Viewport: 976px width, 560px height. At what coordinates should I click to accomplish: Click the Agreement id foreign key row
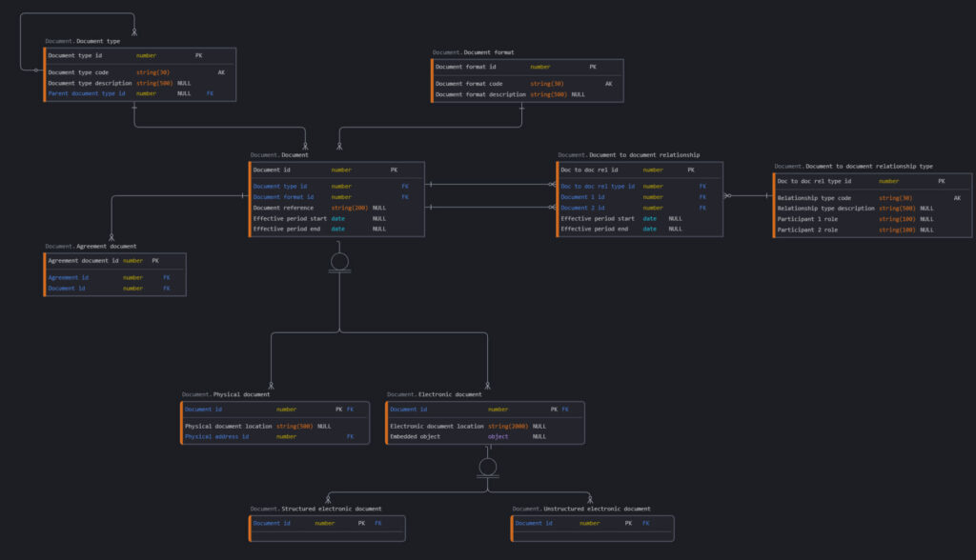click(69, 278)
